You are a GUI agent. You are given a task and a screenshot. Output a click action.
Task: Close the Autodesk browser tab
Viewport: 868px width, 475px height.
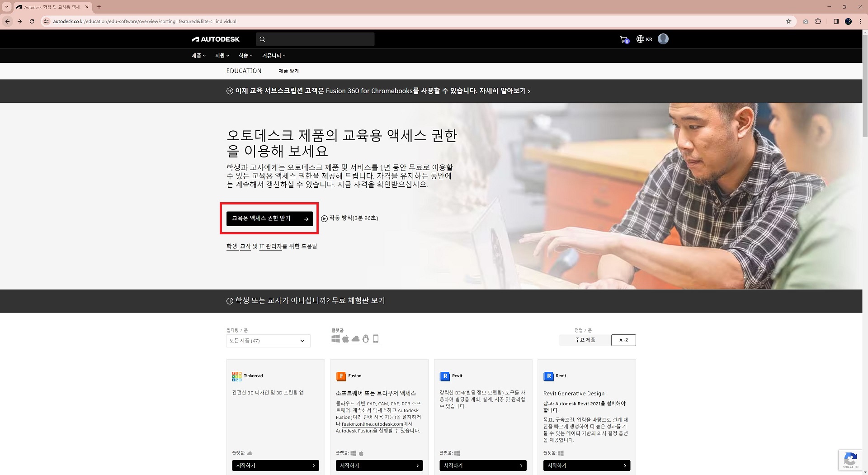[x=87, y=7]
